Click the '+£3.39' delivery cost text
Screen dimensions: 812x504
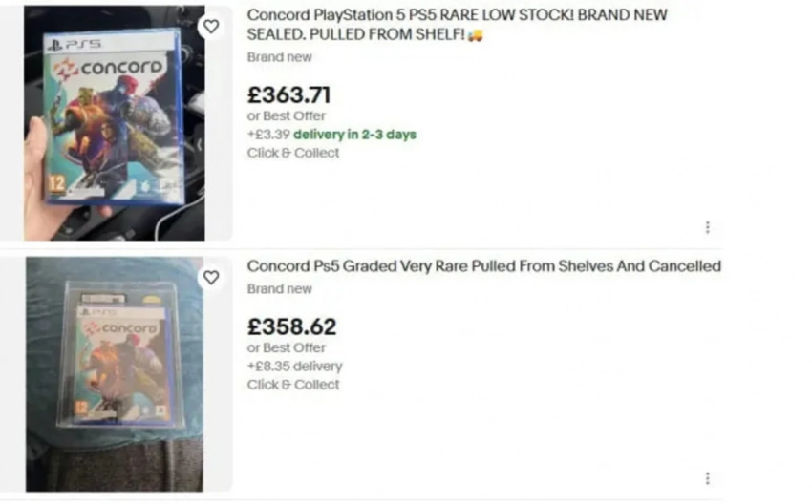click(268, 135)
